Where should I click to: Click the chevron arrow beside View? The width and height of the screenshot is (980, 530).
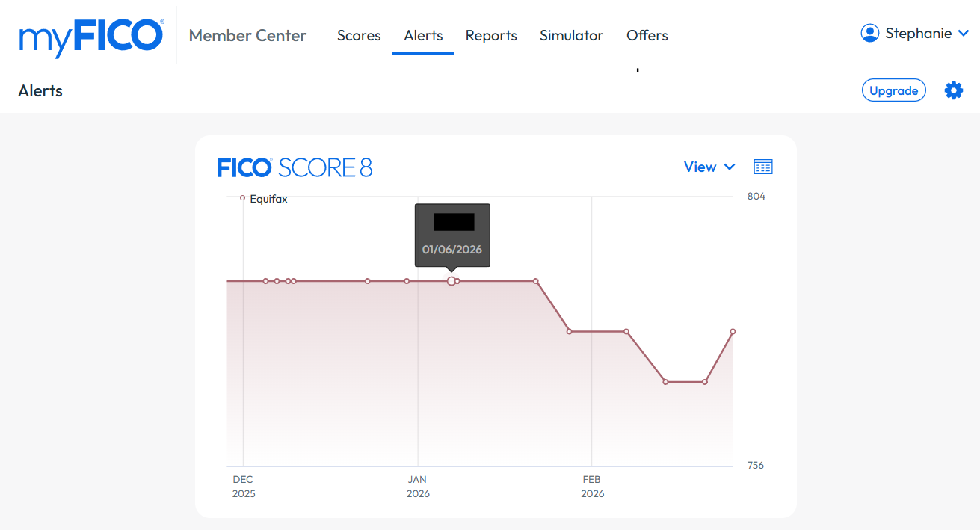click(x=729, y=167)
